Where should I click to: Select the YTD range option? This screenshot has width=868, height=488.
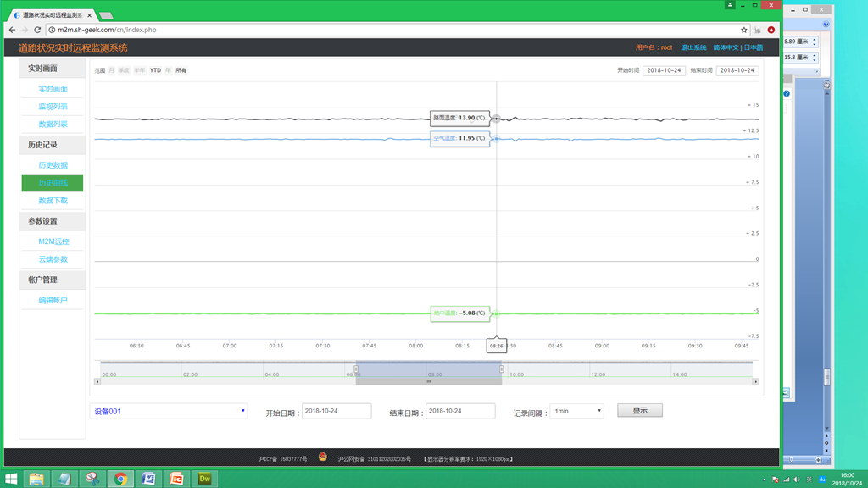(155, 70)
